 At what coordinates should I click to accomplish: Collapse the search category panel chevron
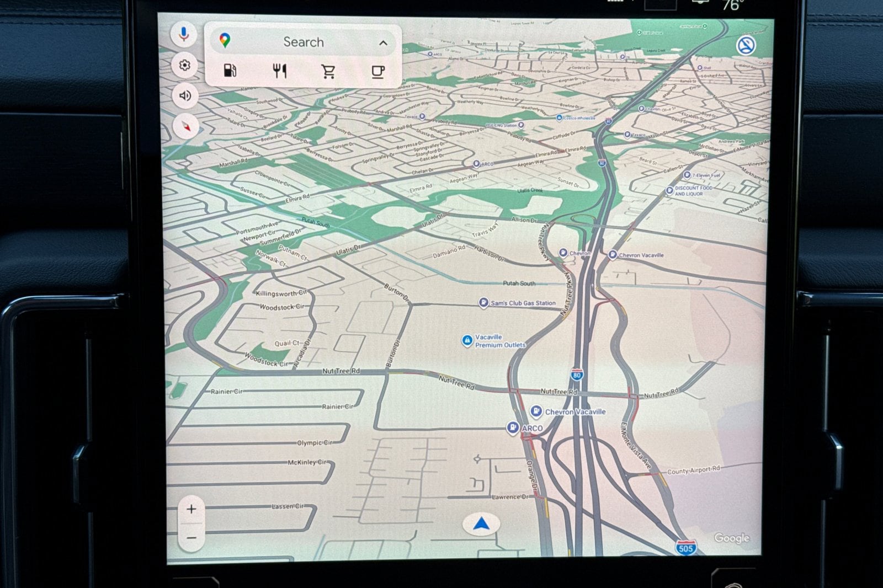click(x=383, y=43)
